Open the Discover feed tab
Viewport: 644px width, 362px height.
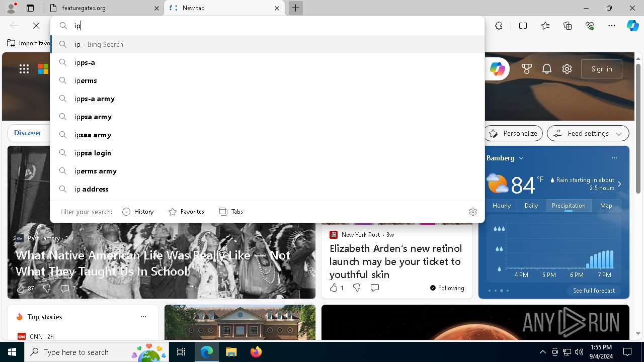(28, 133)
